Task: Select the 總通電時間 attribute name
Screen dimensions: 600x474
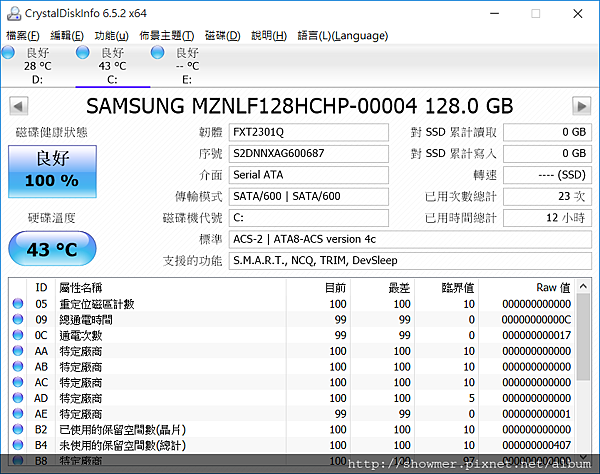Action: point(86,319)
